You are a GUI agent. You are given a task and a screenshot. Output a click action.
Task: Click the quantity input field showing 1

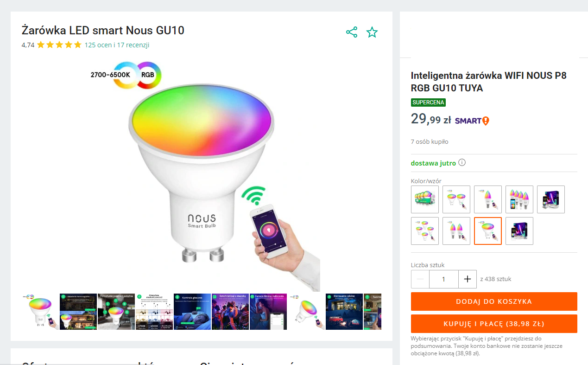(x=443, y=279)
